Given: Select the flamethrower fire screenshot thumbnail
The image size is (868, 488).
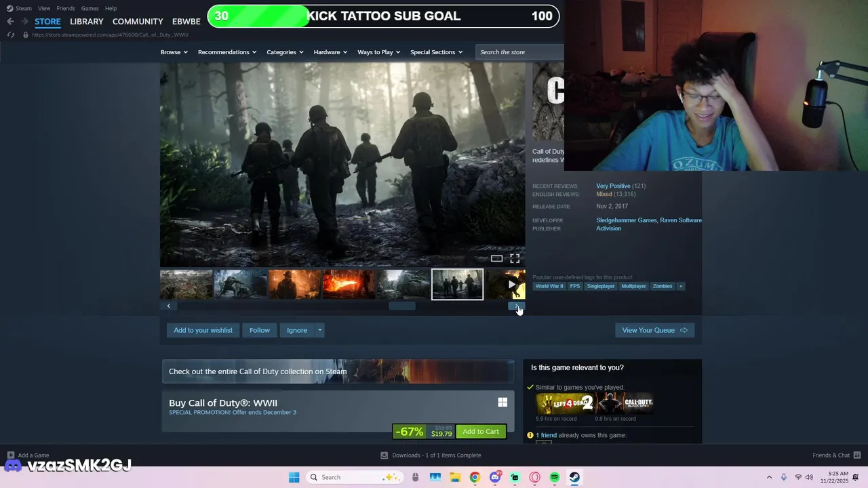Looking at the screenshot, I should [349, 284].
